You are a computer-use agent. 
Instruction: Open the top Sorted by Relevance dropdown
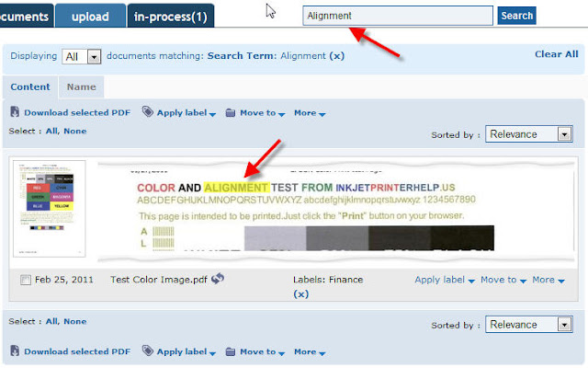click(x=529, y=134)
